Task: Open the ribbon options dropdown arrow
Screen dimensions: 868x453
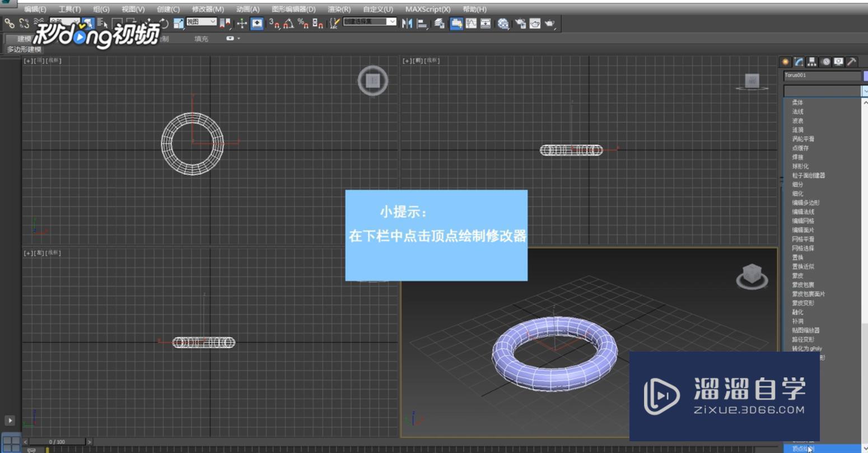Action: point(239,39)
